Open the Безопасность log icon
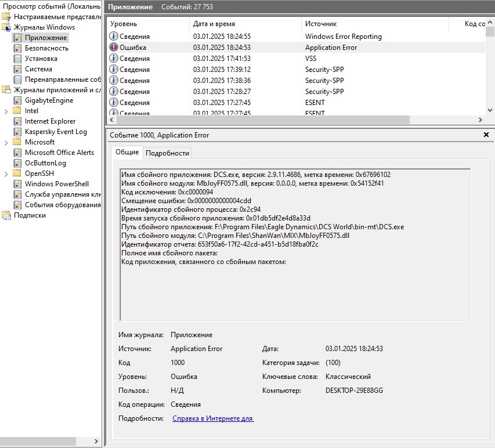The width and height of the screenshot is (495, 448). point(17,48)
